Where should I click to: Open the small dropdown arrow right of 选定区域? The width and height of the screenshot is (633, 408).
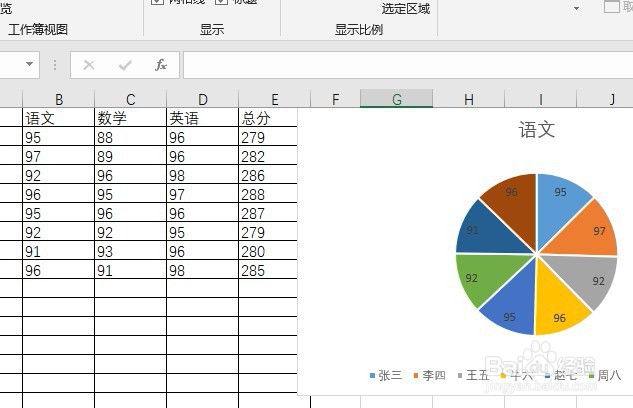(x=576, y=8)
